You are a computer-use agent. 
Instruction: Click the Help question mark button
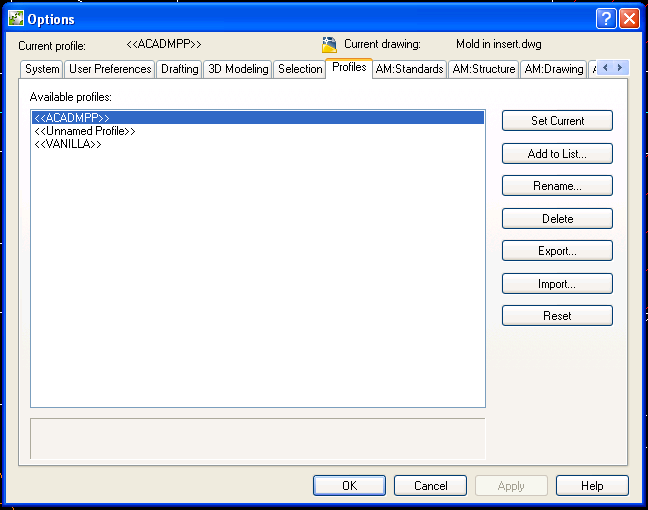[606, 19]
